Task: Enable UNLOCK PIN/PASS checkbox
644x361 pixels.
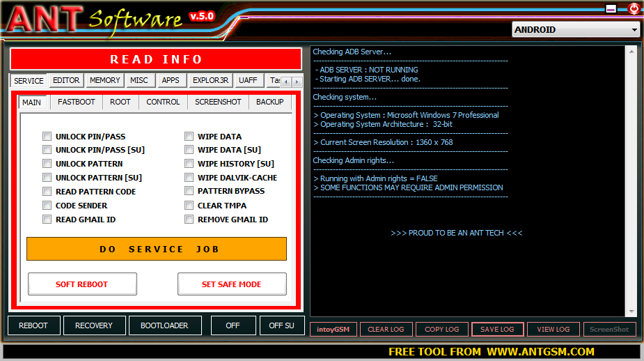Action: tap(47, 136)
